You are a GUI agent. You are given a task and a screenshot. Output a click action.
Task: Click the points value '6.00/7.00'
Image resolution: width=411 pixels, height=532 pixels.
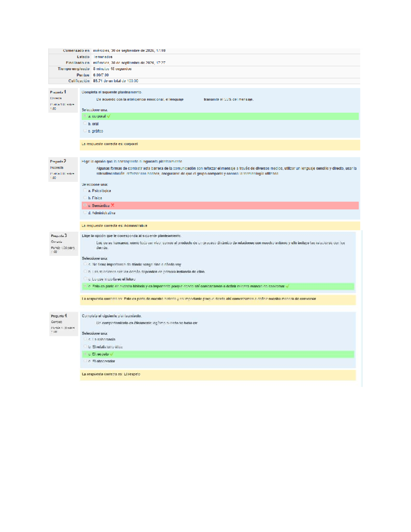click(x=101, y=75)
